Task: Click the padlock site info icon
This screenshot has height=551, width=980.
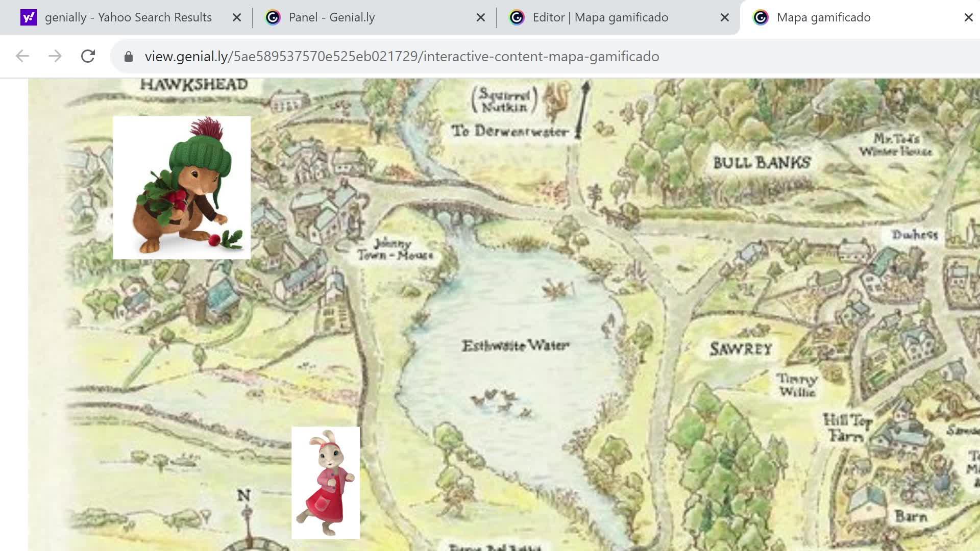Action: tap(129, 57)
